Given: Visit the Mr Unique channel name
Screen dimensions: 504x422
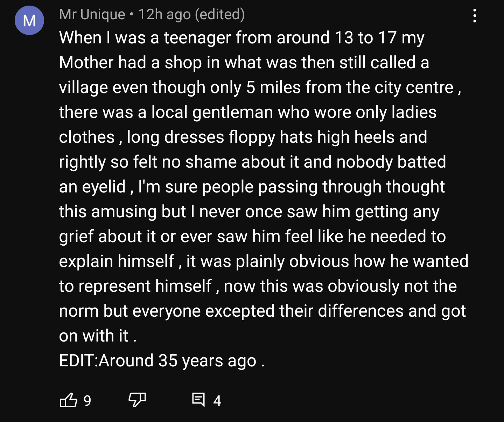Looking at the screenshot, I should tap(92, 14).
